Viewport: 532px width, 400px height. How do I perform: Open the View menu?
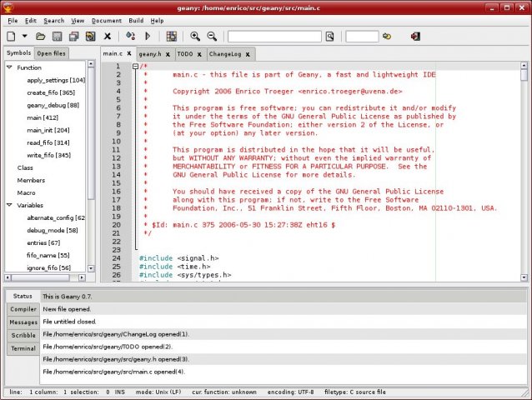click(x=78, y=21)
